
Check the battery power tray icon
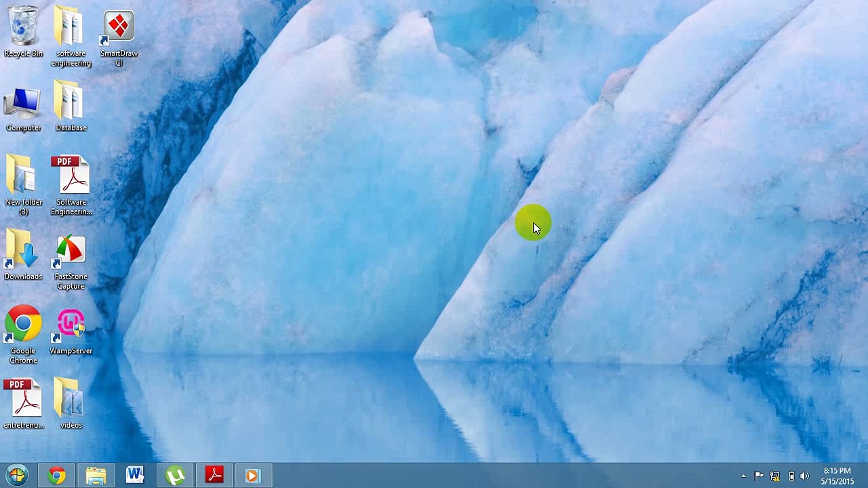pyautogui.click(x=790, y=476)
